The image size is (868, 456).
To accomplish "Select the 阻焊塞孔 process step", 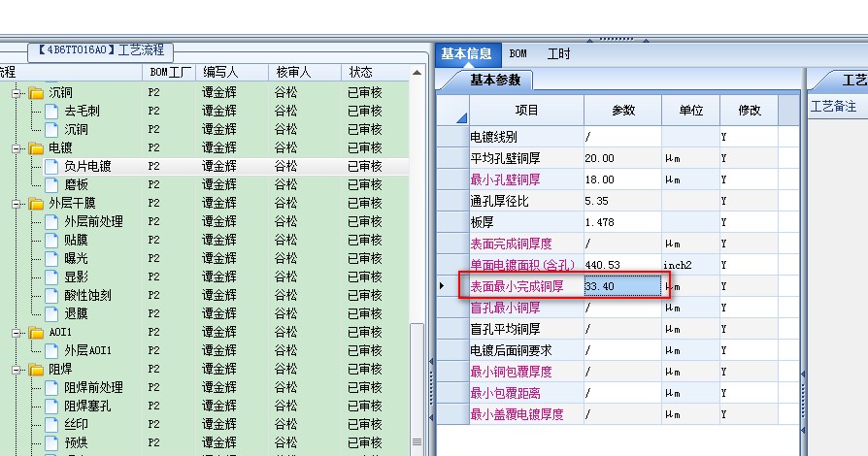I will coord(87,406).
